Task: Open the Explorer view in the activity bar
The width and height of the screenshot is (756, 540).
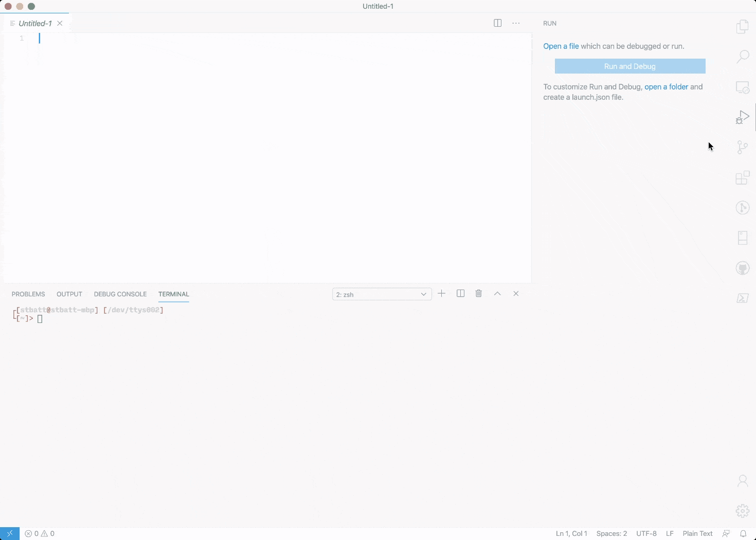Action: pyautogui.click(x=742, y=27)
